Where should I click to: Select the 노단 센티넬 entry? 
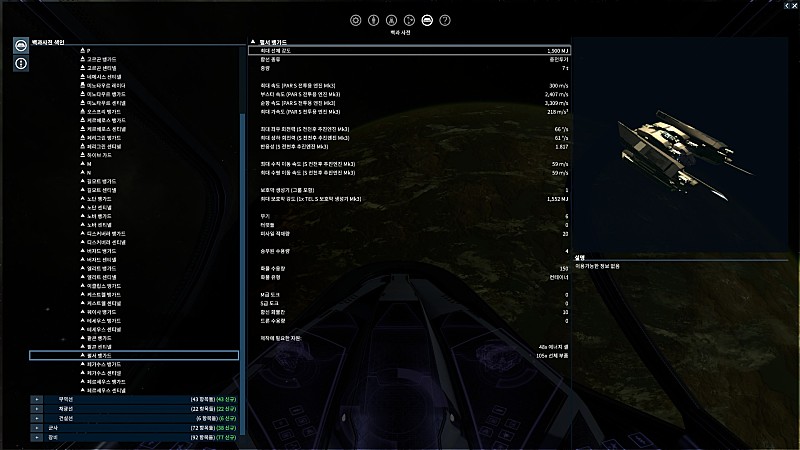point(99,207)
